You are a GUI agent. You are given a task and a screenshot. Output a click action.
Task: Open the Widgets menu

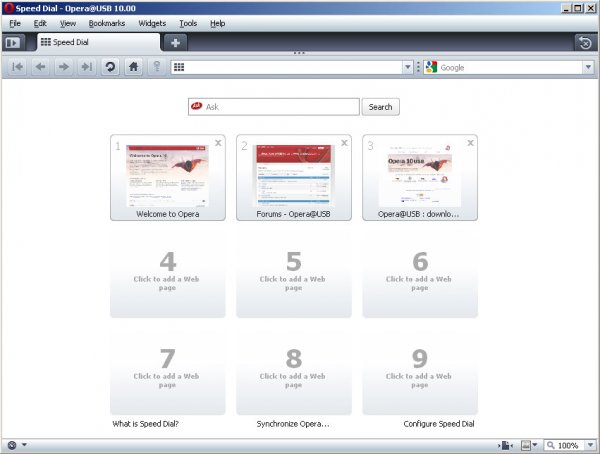pos(152,23)
